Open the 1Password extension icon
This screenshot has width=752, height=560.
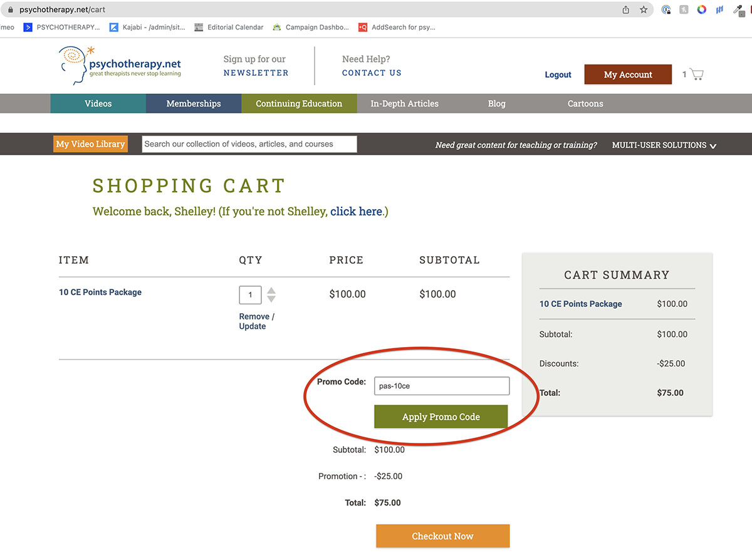click(666, 9)
